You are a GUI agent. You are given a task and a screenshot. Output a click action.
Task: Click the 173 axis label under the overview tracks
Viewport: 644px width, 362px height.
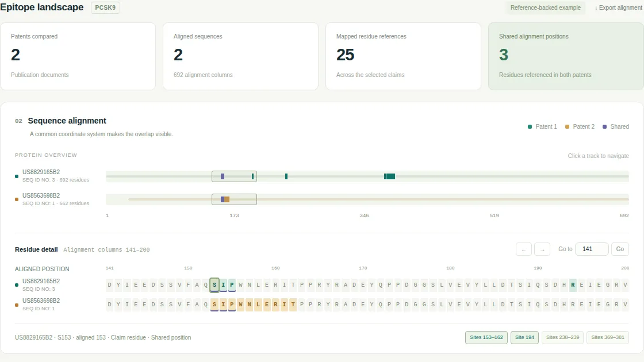click(x=234, y=215)
